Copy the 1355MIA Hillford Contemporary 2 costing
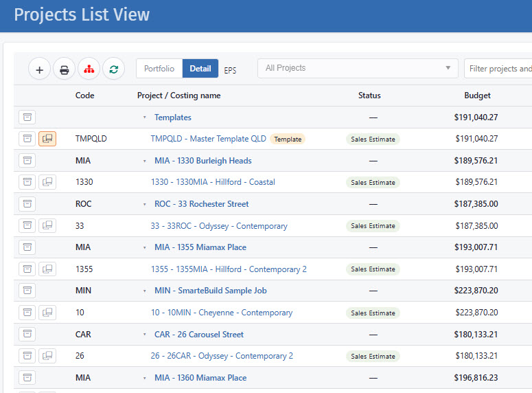Screen dimensions: 532x393 coord(47,269)
